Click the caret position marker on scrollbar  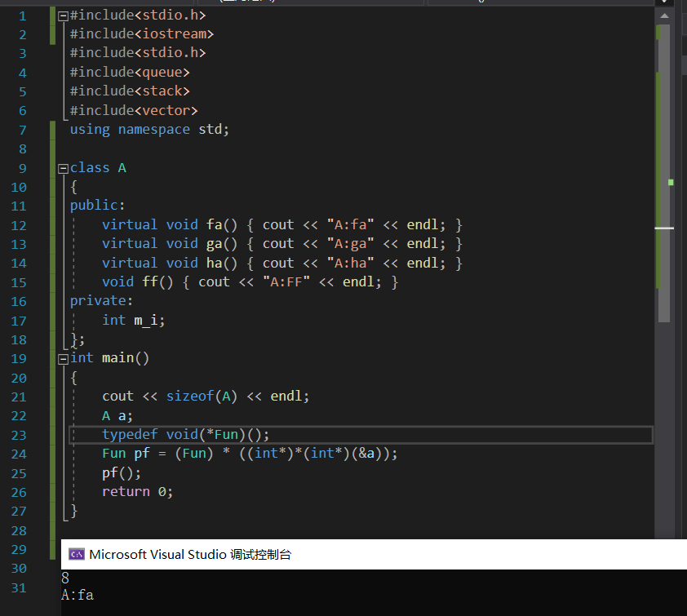point(664,228)
